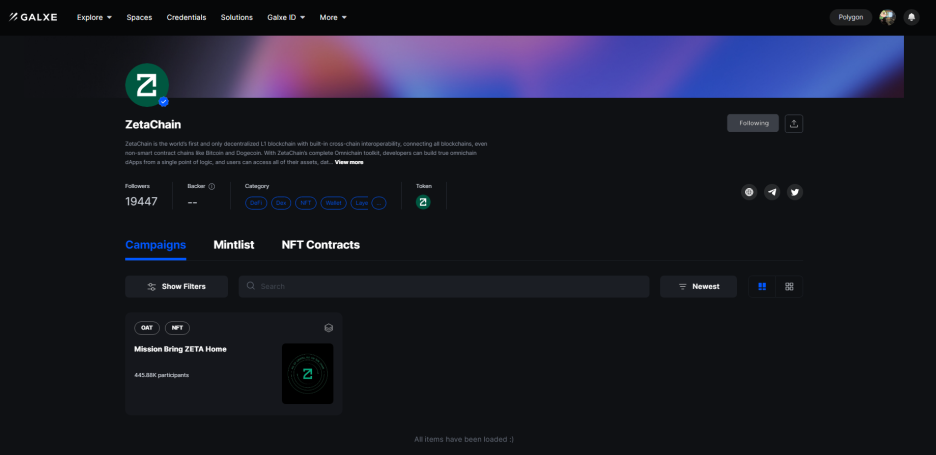The height and width of the screenshot is (455, 936).
Task: Click inside the campaign Search field
Action: pyautogui.click(x=444, y=287)
